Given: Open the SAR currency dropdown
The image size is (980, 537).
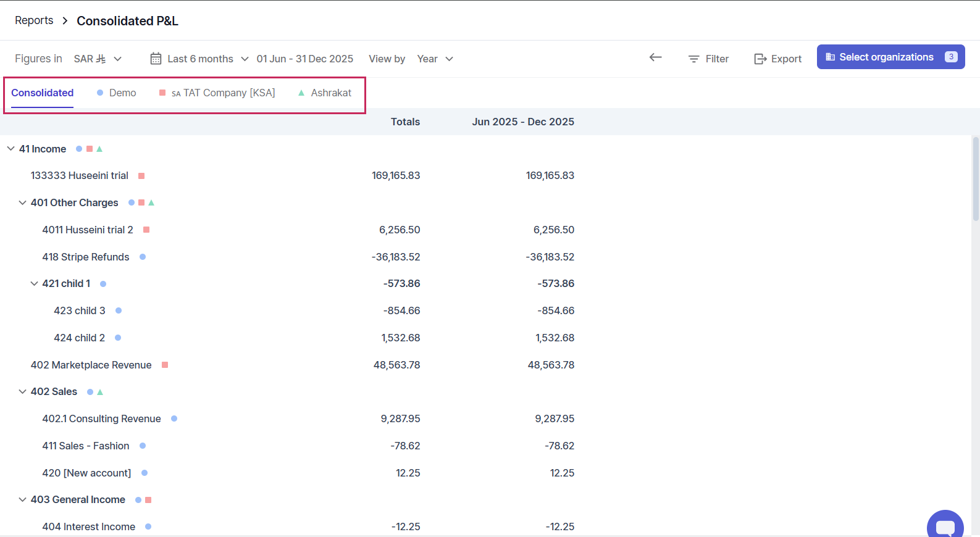Looking at the screenshot, I should 98,59.
